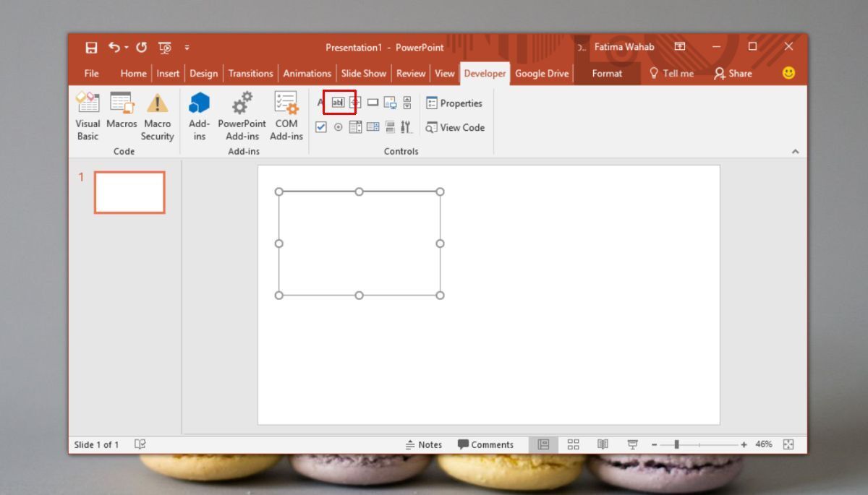Insert a Text Box control
This screenshot has height=495, width=868.
tap(339, 102)
